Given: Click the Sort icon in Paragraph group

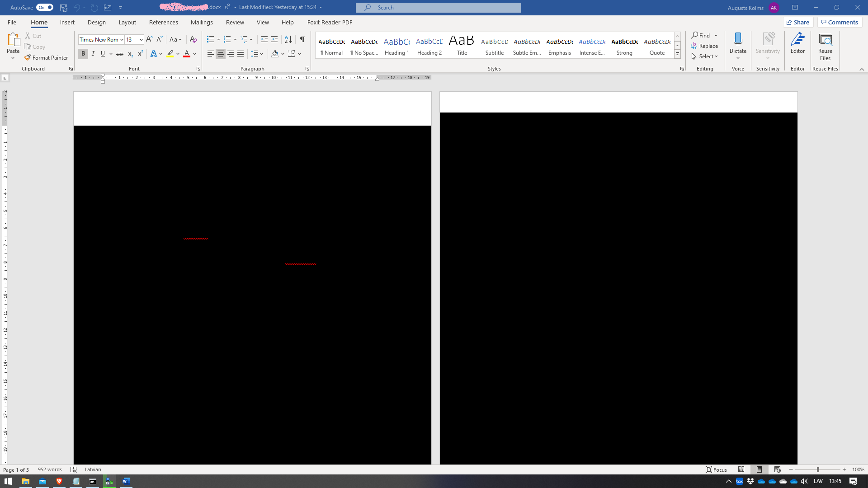Looking at the screenshot, I should (288, 39).
